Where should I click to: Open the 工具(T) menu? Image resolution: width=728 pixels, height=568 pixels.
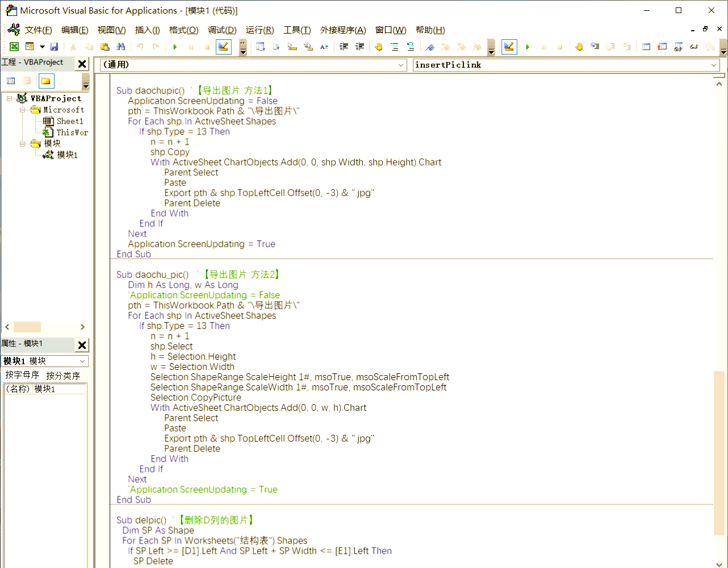coord(297,30)
